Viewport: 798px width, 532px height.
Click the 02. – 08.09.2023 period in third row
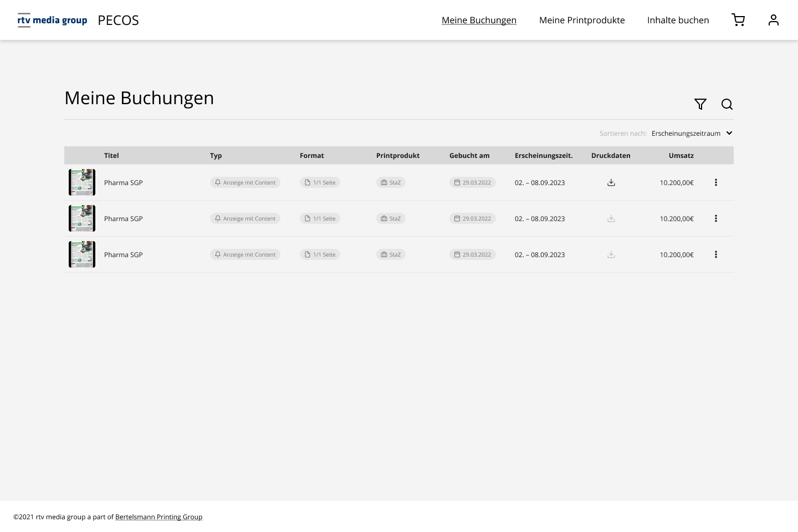pos(540,255)
